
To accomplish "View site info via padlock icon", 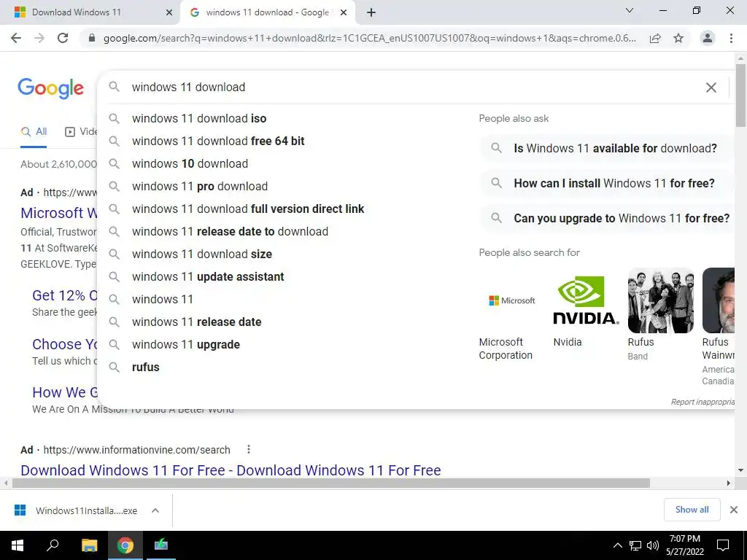I will pos(92,38).
